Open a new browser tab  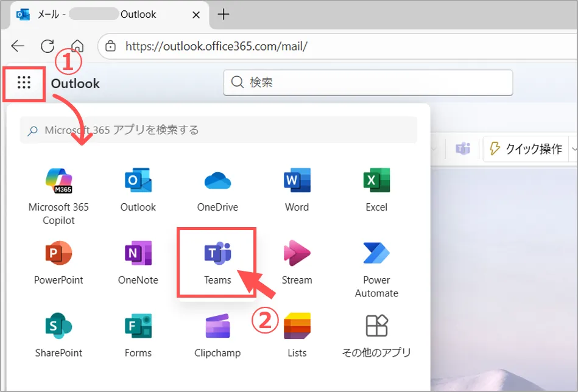[224, 15]
